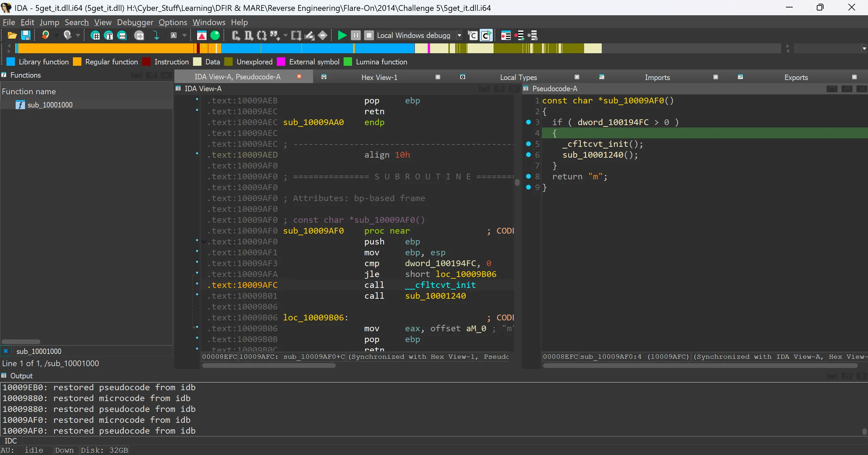Screen dimensions: 868x455
Task: Open the Local Windows debugger dropdown
Action: point(459,35)
